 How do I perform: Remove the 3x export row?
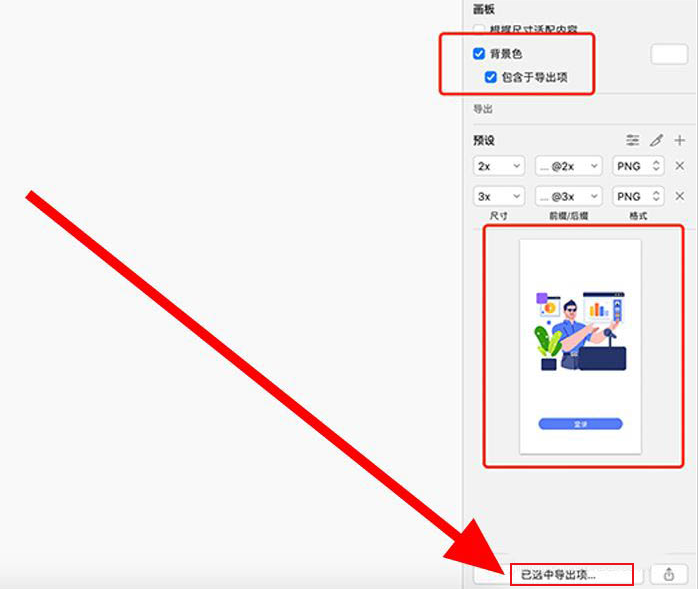(x=679, y=196)
